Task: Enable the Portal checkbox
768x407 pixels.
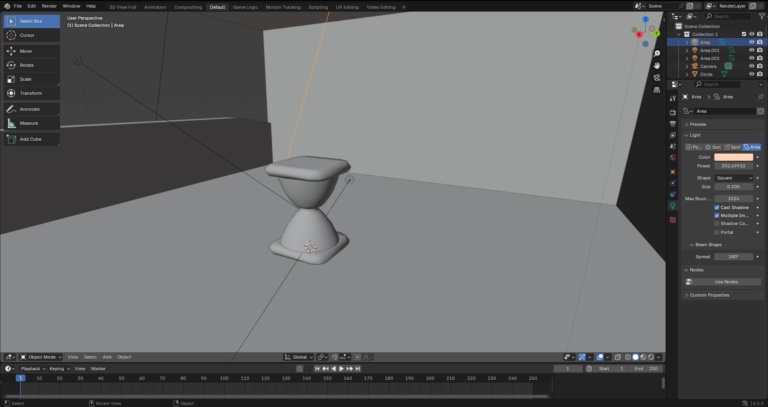Action: [717, 232]
